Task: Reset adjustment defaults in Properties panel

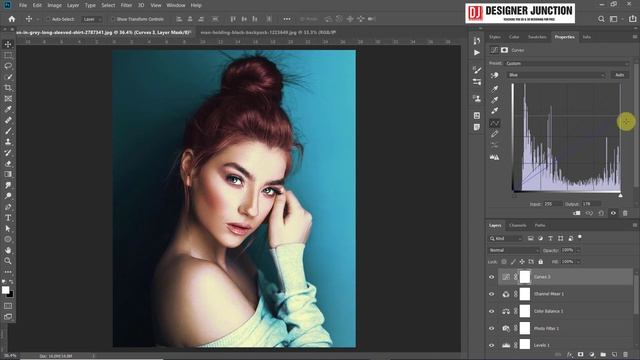Action: 601,213
